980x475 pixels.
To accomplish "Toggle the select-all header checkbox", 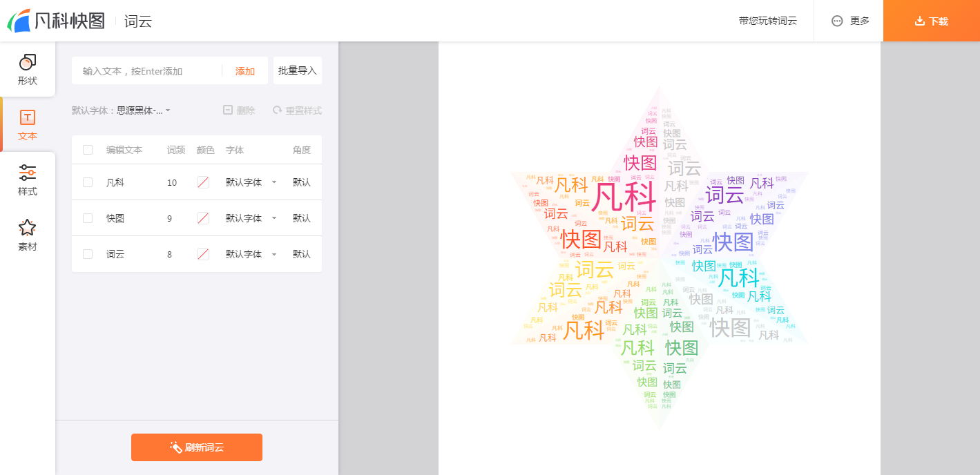I will [88, 150].
